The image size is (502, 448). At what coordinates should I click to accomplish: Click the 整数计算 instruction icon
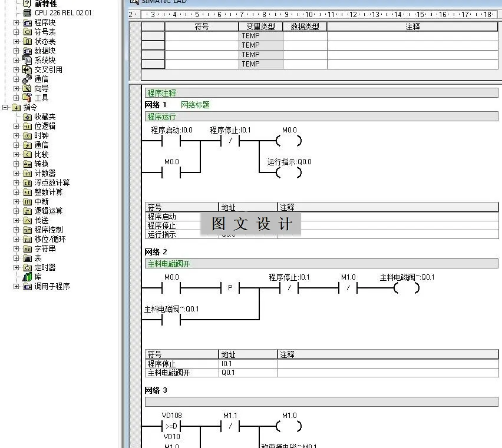(27, 192)
